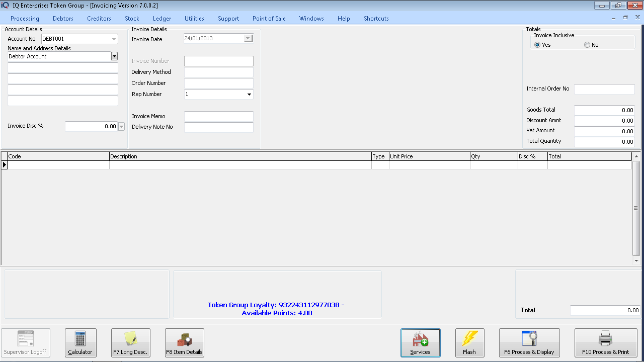
Task: Click the Vat Amount field
Action: click(x=604, y=131)
